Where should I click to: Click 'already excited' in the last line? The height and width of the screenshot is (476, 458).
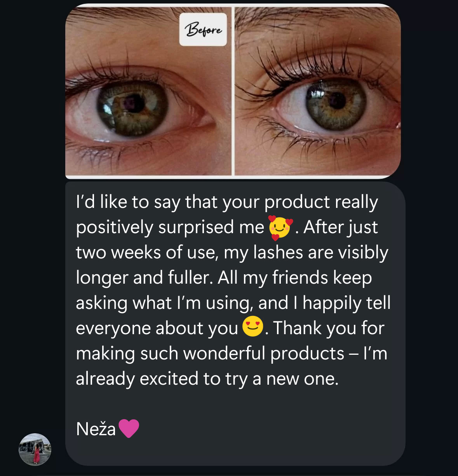tap(137, 379)
